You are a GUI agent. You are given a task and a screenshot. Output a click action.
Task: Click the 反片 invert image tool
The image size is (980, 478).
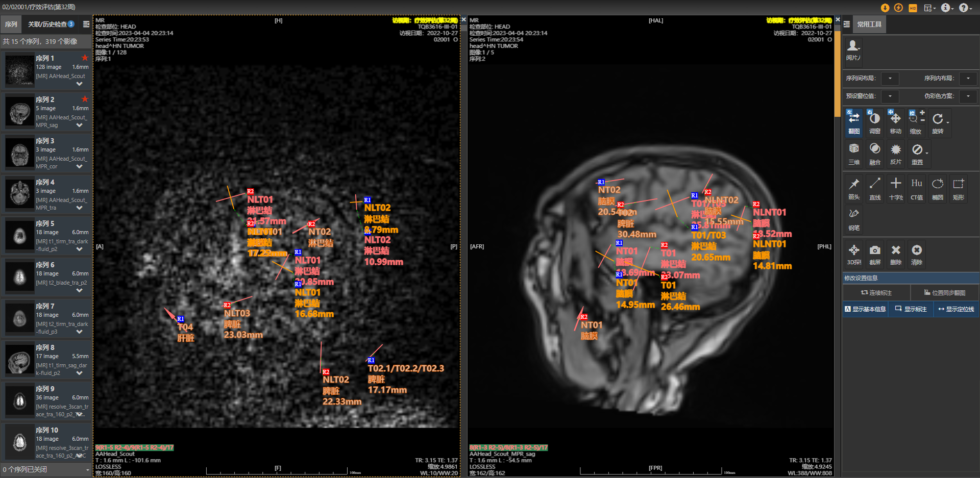click(x=896, y=153)
